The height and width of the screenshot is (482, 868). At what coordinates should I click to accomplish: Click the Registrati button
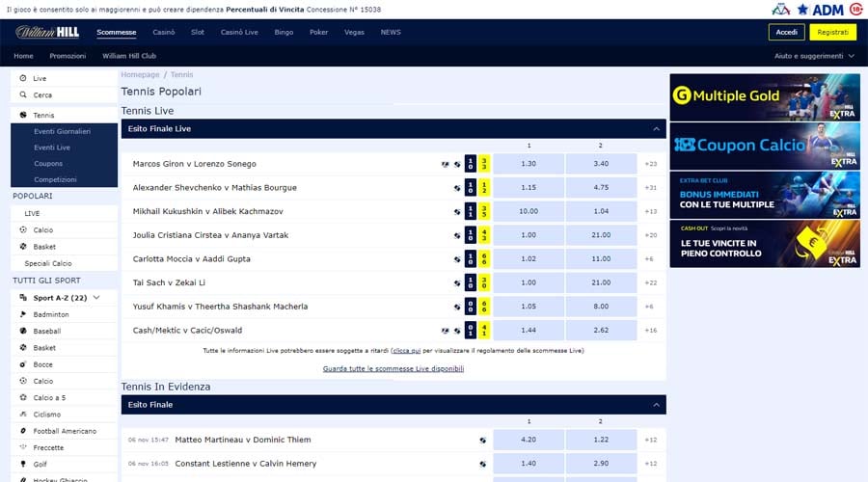pyautogui.click(x=832, y=32)
